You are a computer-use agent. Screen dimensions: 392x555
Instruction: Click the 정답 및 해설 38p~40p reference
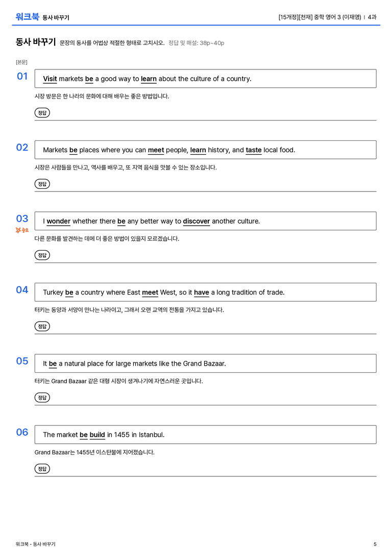tap(196, 43)
